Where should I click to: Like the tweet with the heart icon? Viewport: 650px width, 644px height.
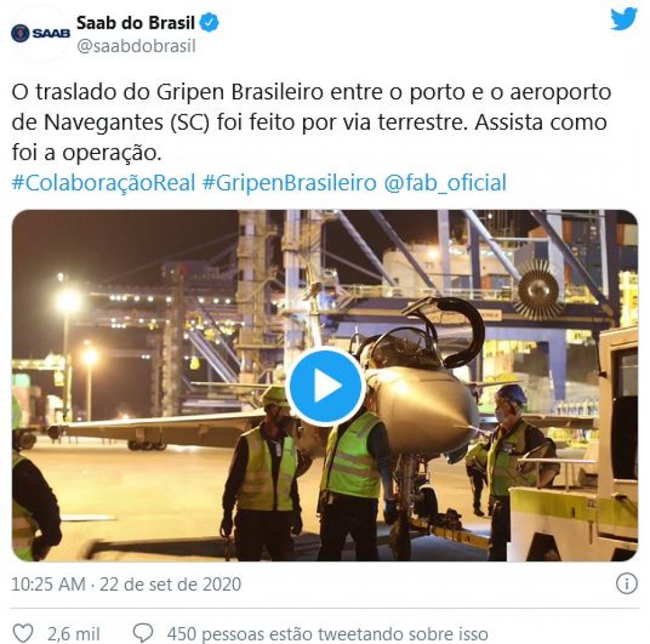tap(23, 633)
